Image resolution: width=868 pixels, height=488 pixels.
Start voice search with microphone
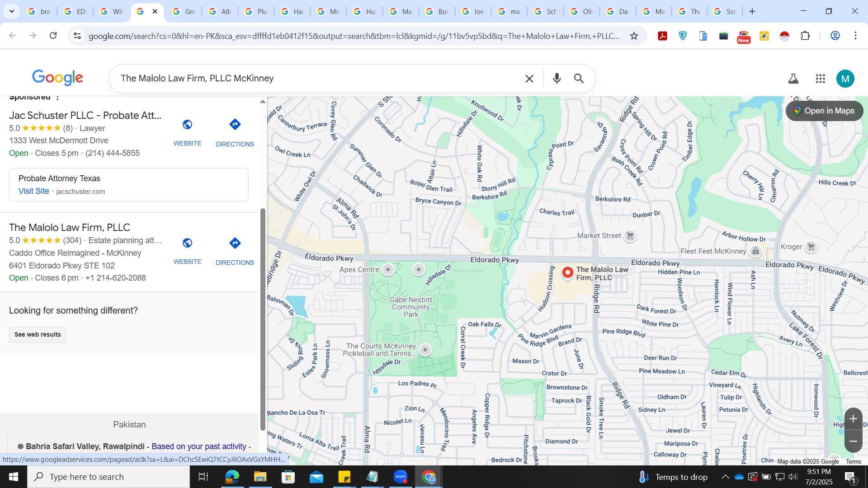(x=557, y=79)
